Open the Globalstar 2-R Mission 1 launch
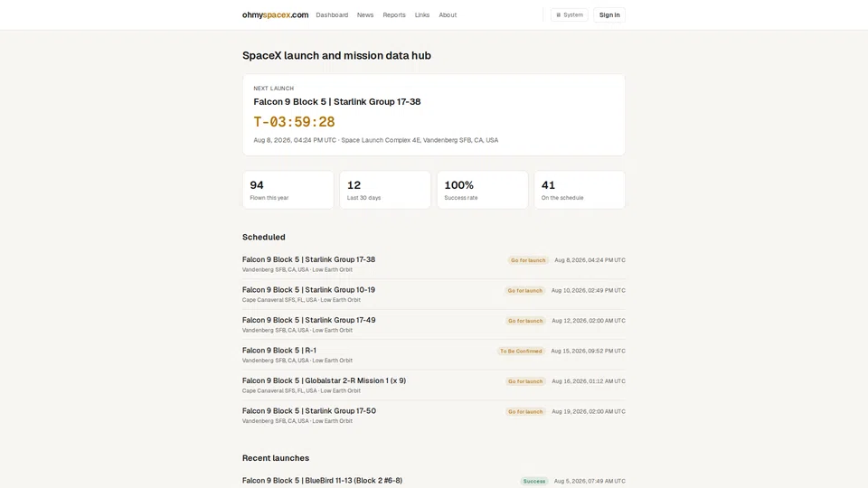868x488 pixels. pyautogui.click(x=433, y=385)
